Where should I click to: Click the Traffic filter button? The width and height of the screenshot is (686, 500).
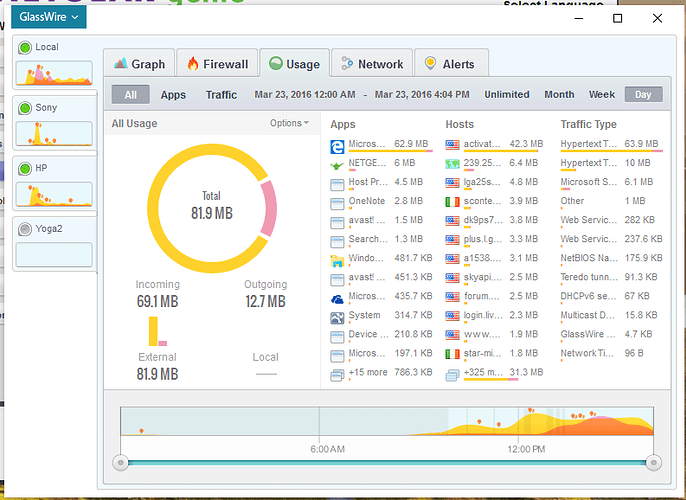[222, 95]
